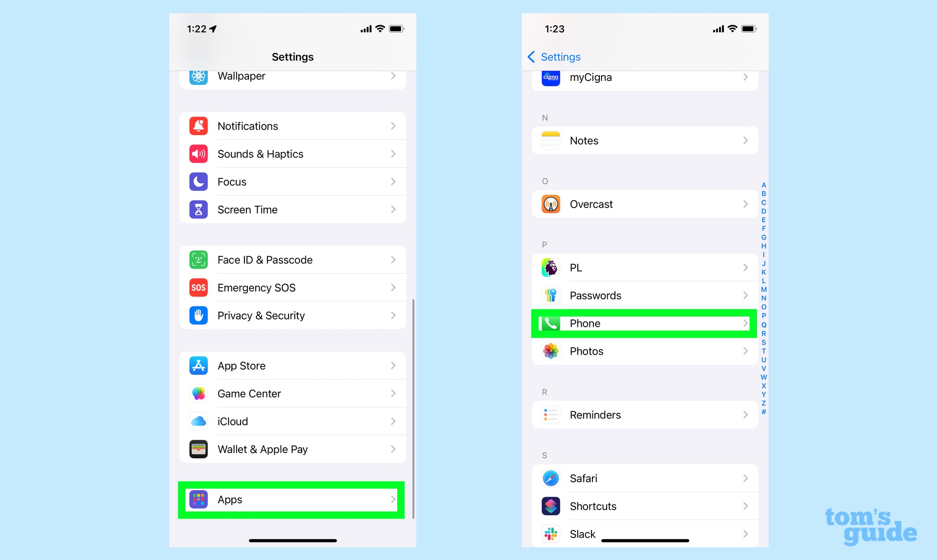Open Focus settings
Viewport: 937px width, 560px height.
coord(292,181)
